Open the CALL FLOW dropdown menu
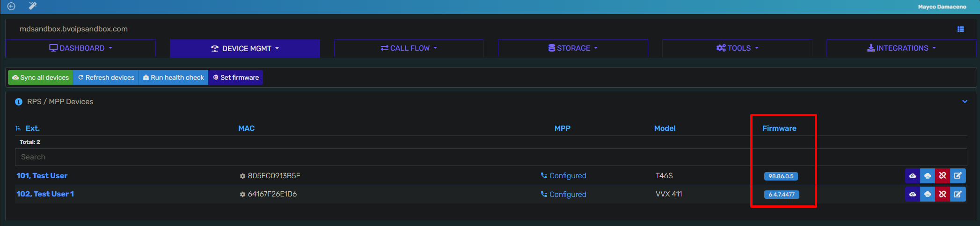Screen dimensions: 980x226 pos(409,48)
